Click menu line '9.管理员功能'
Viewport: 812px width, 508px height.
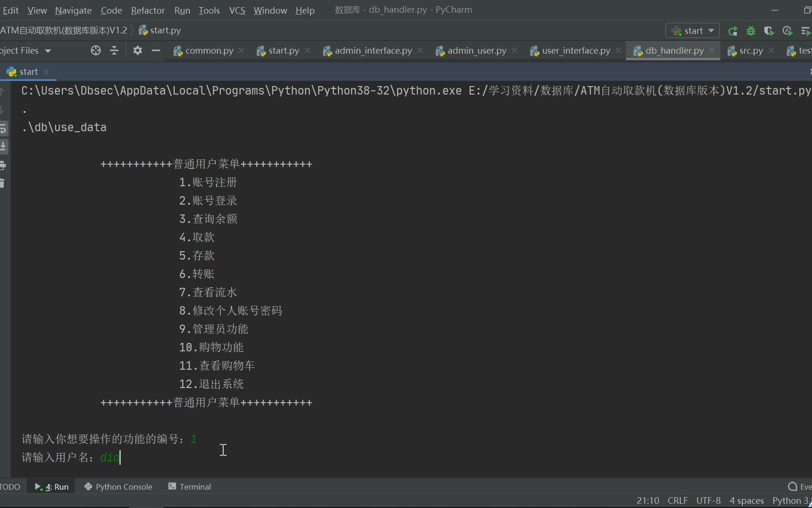213,329
